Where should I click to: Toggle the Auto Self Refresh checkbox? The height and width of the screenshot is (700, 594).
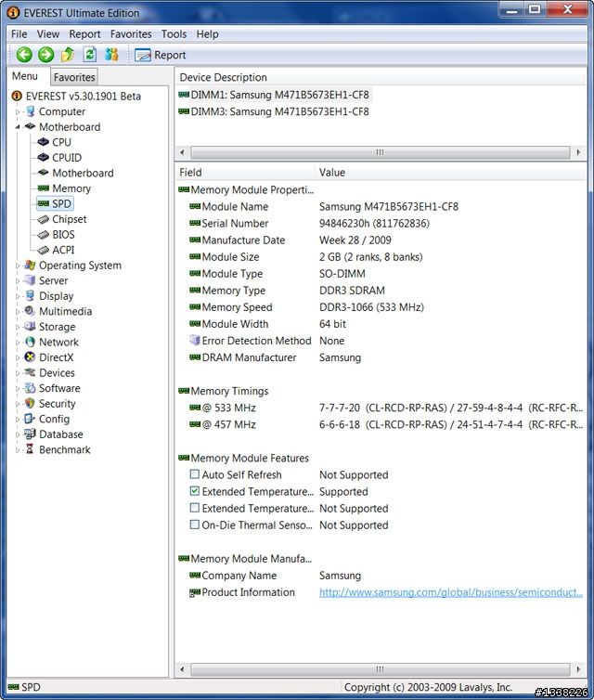coord(195,474)
